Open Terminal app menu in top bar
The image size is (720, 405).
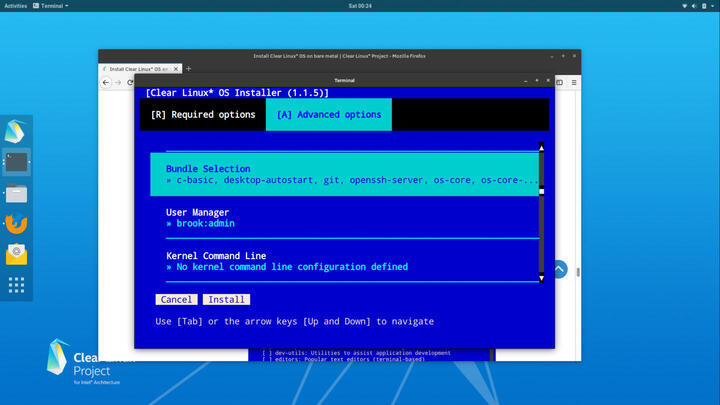pos(51,6)
